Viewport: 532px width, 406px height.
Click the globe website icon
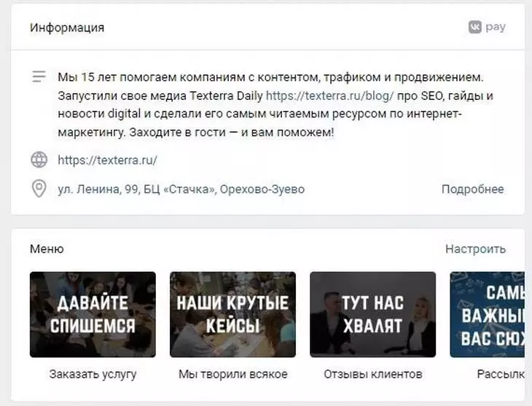pyautogui.click(x=39, y=160)
